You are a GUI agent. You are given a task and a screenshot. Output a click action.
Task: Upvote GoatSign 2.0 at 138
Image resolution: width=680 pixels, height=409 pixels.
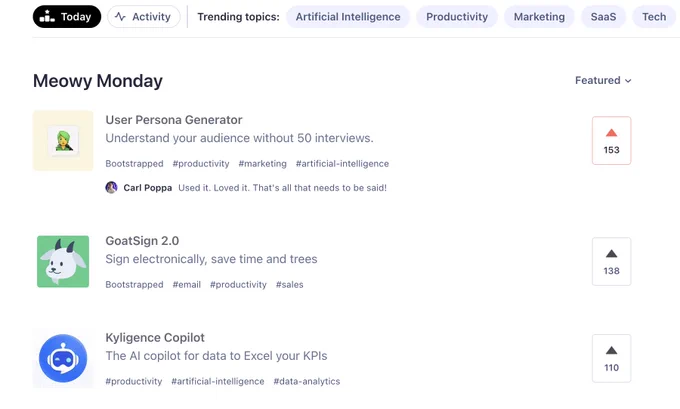pos(611,262)
